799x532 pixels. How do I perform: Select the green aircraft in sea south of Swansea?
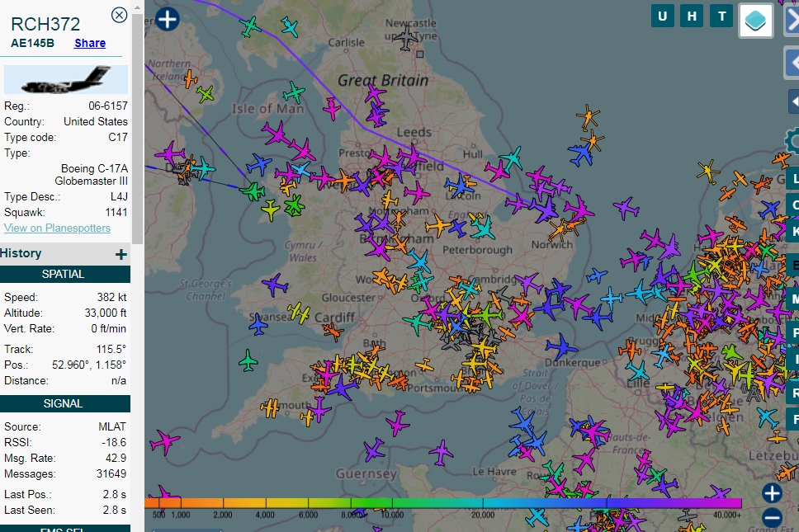pos(248,360)
